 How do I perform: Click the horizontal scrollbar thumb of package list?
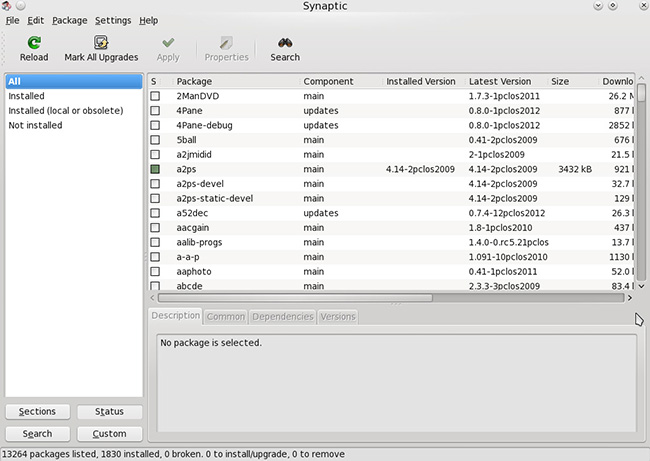pos(295,298)
